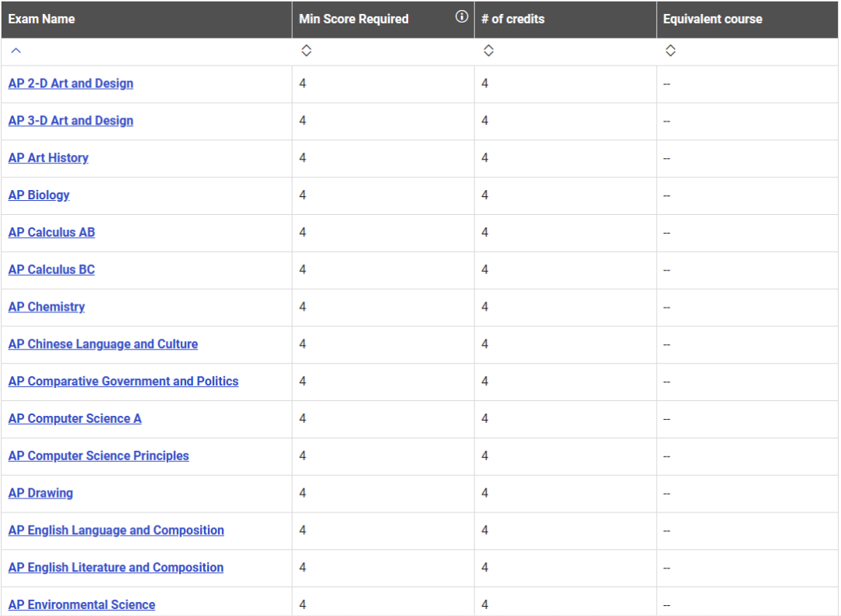Open AP English Literature and Composition
The height and width of the screenshot is (616, 841).
click(116, 568)
